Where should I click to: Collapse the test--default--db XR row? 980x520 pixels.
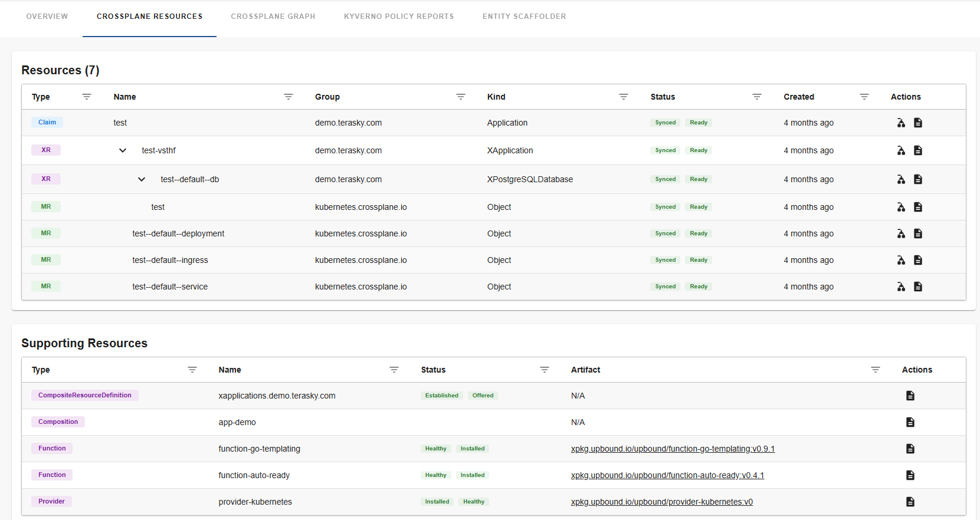coord(142,179)
